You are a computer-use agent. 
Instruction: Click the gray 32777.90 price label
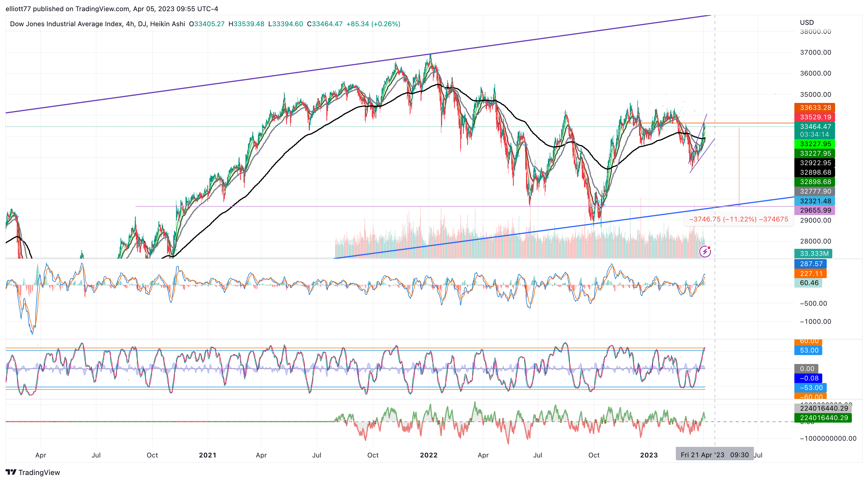(x=814, y=191)
